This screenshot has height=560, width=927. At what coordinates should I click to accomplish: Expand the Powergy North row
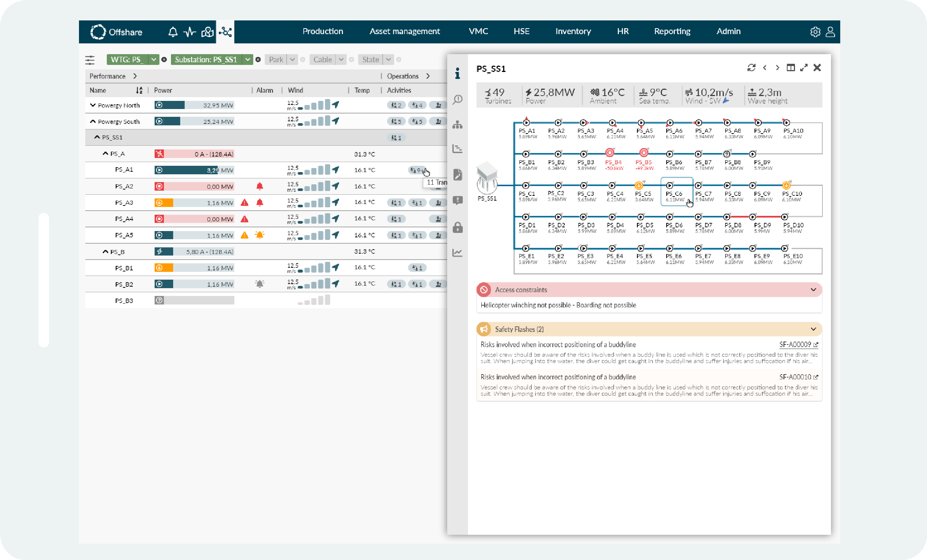point(93,105)
